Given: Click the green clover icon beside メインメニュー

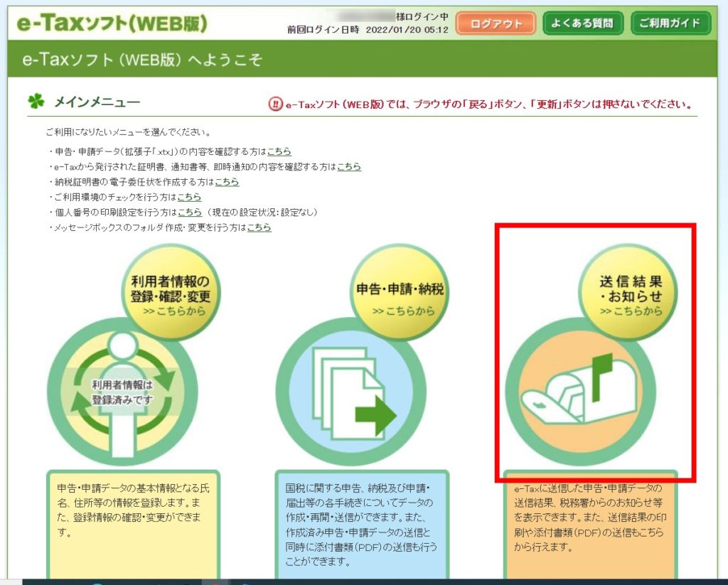Looking at the screenshot, I should [36, 102].
